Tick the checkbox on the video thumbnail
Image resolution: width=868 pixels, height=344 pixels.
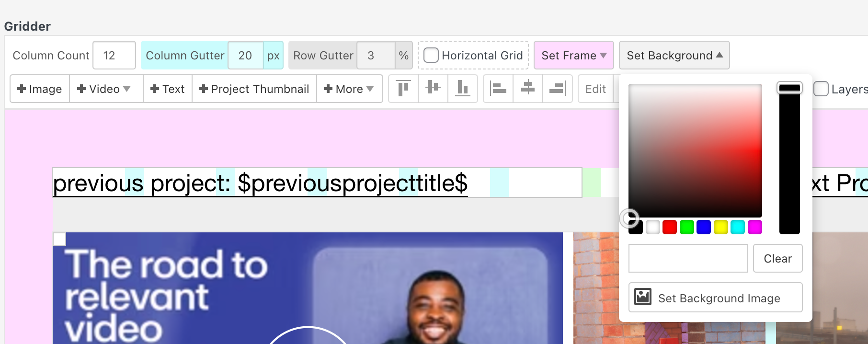(x=59, y=239)
